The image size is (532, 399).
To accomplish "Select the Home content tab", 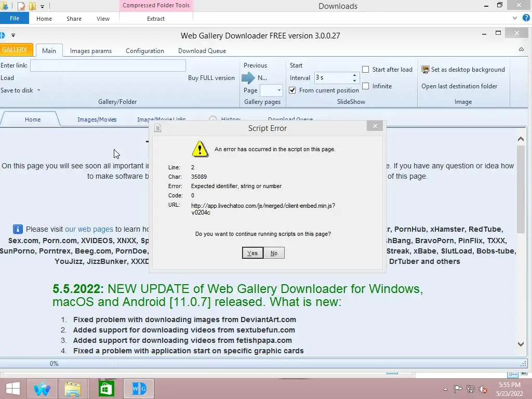I will pos(33,119).
